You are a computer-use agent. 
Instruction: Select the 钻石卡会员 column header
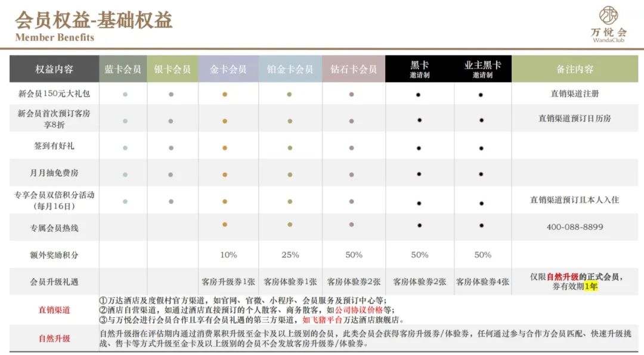tap(354, 69)
